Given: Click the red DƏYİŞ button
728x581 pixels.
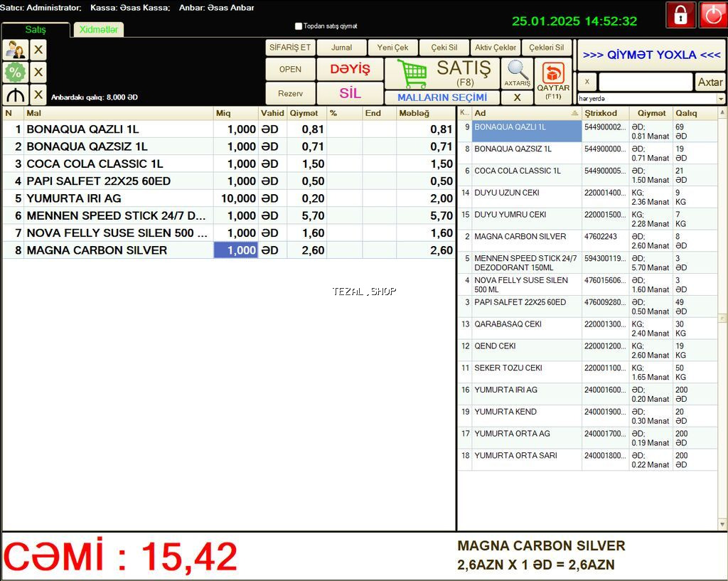Looking at the screenshot, I should pos(350,69).
